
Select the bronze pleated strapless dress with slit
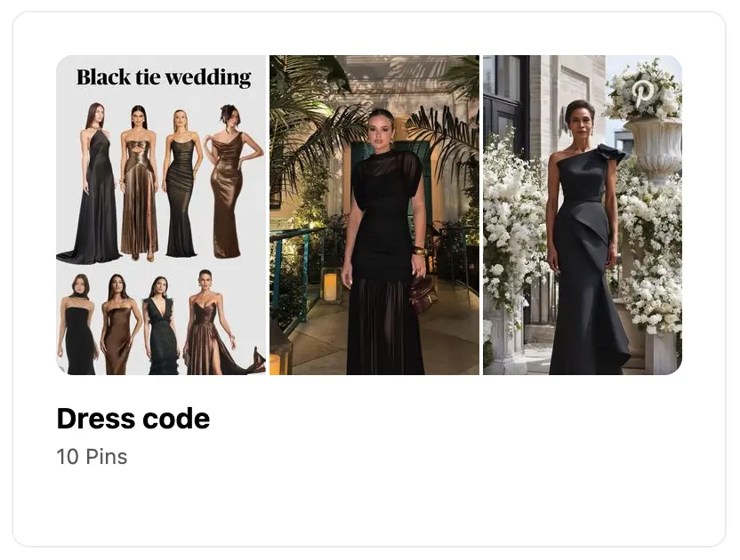[139, 183]
